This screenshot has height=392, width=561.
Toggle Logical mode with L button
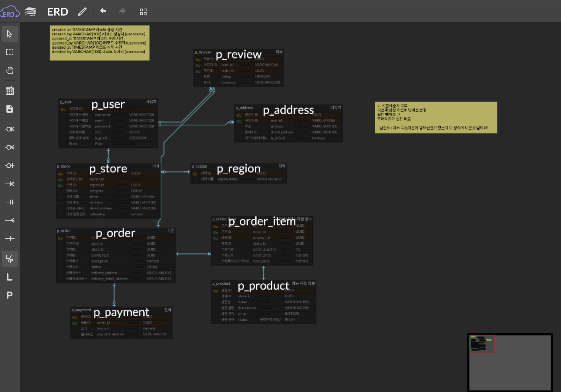(x=10, y=277)
